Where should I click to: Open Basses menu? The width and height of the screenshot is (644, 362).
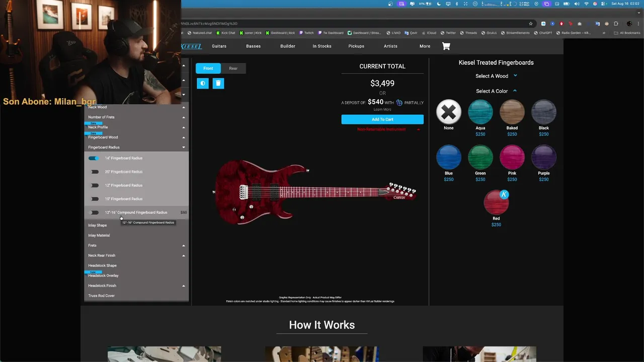[x=253, y=46]
